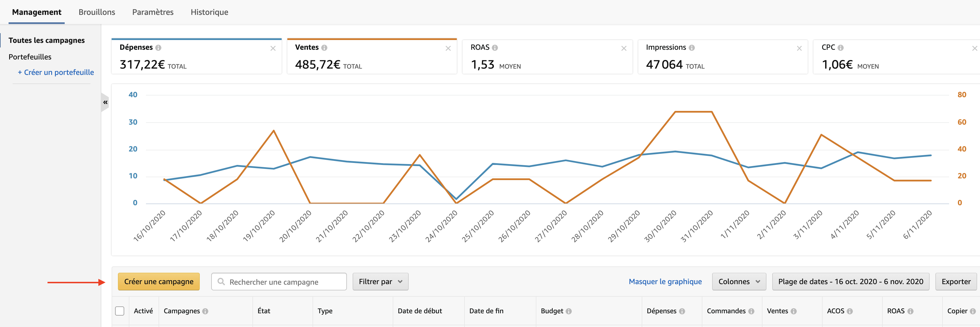Select Toutes les campagnes in sidebar

click(x=46, y=40)
